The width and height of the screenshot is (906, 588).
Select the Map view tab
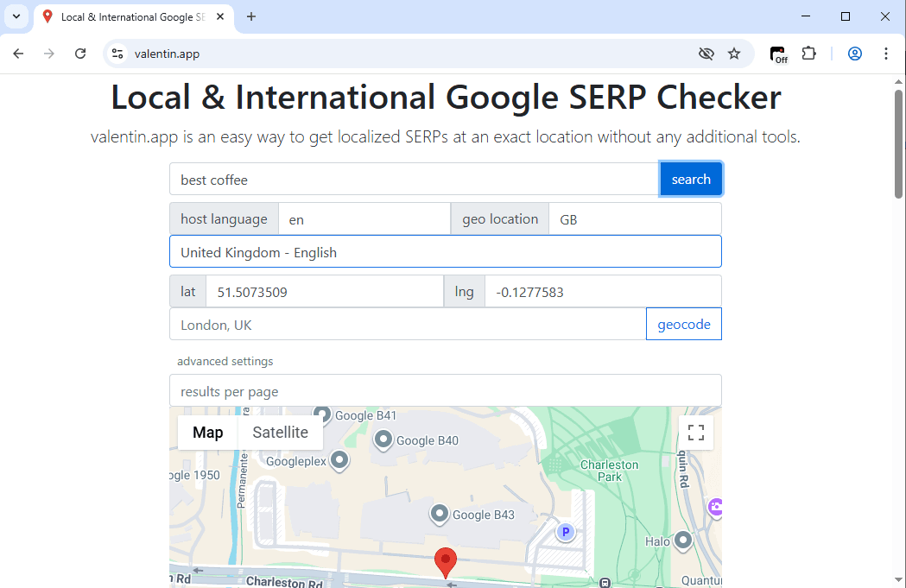pyautogui.click(x=207, y=433)
